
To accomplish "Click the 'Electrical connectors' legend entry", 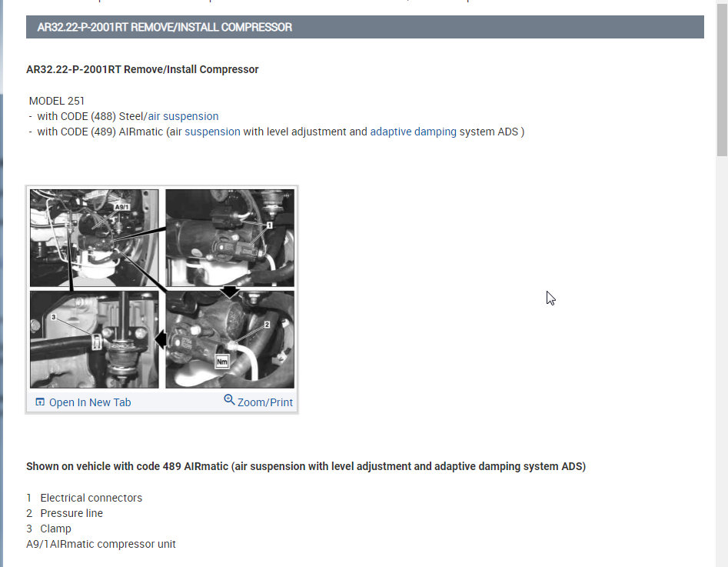I will [x=91, y=498].
